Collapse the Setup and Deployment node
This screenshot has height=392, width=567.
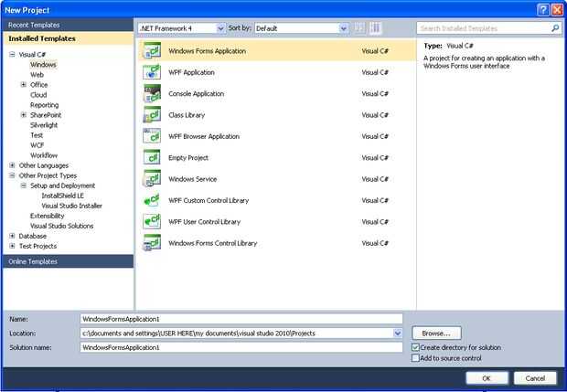[x=24, y=185]
